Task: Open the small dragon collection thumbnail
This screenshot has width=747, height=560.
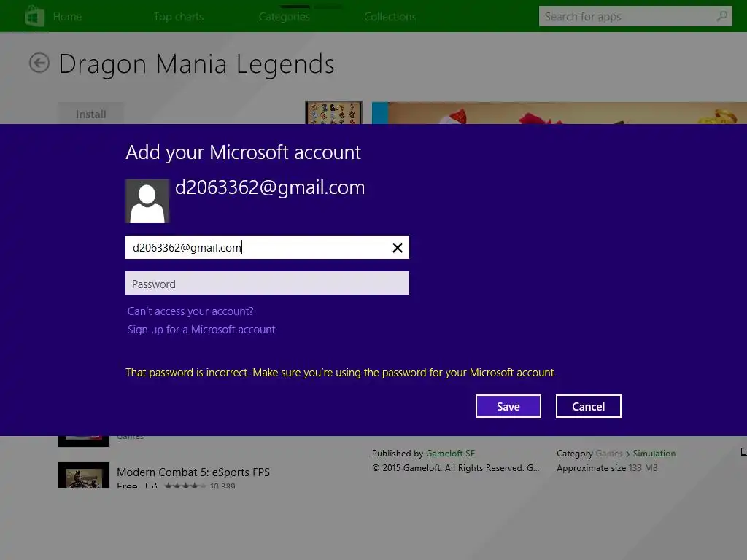Action: [333, 112]
